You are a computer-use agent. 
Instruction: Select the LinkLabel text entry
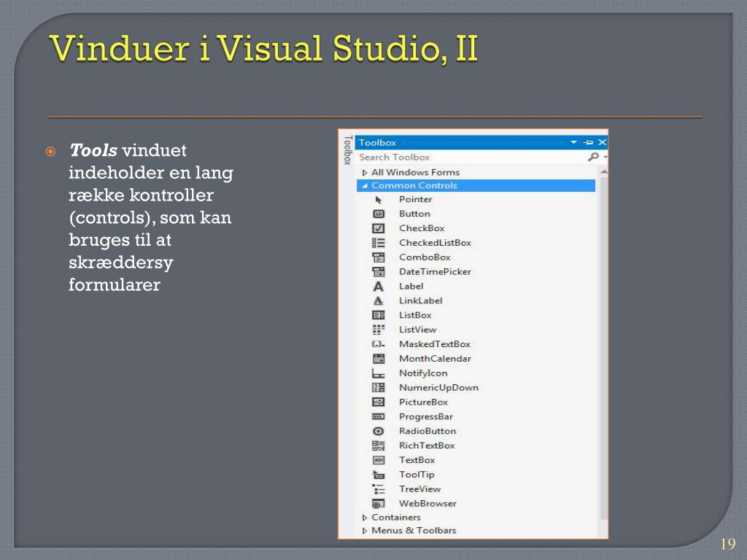coord(421,301)
